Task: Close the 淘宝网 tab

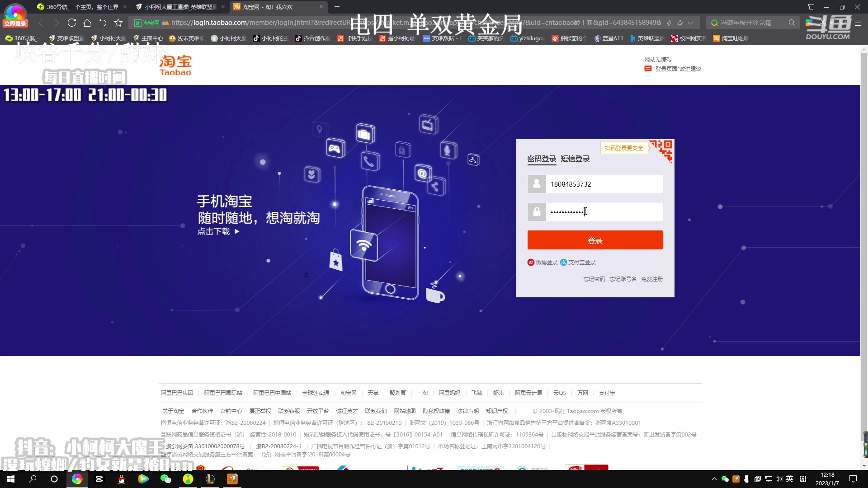Action: click(321, 7)
